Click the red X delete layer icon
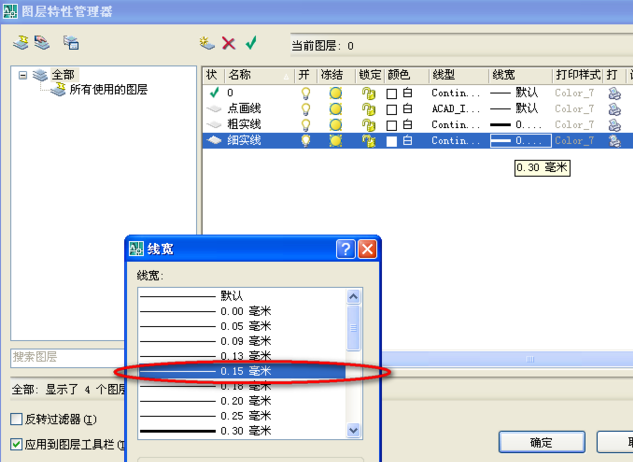Viewport: 633px width, 462px height. tap(229, 43)
